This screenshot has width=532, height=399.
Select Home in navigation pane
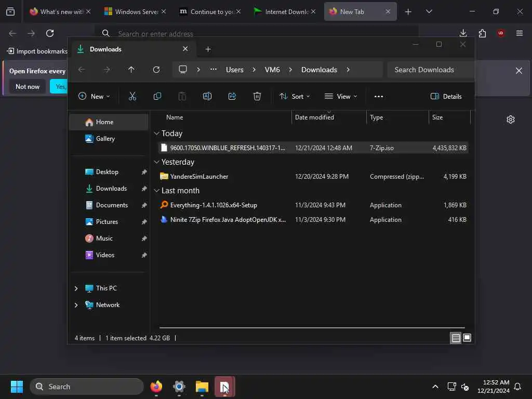coord(109,122)
